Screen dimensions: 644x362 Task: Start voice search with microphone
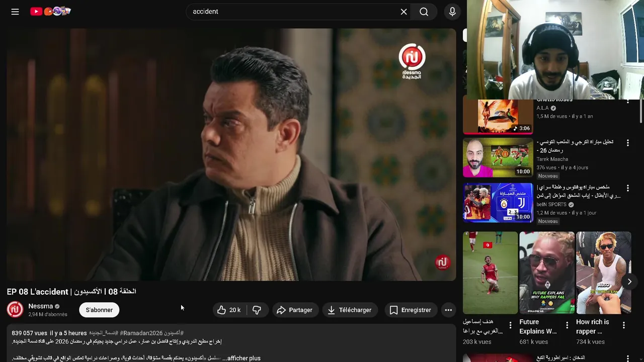pyautogui.click(x=452, y=12)
